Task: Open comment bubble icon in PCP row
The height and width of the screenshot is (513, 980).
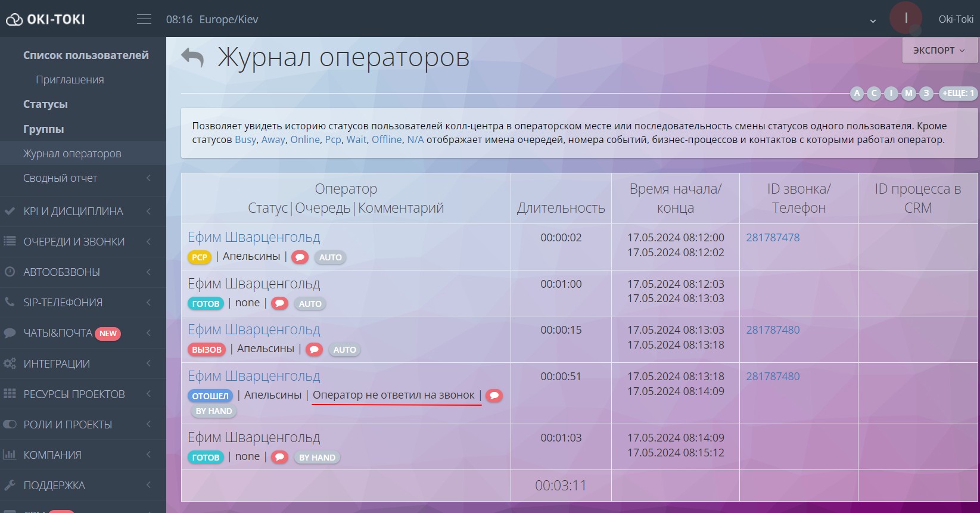Action: [x=300, y=257]
